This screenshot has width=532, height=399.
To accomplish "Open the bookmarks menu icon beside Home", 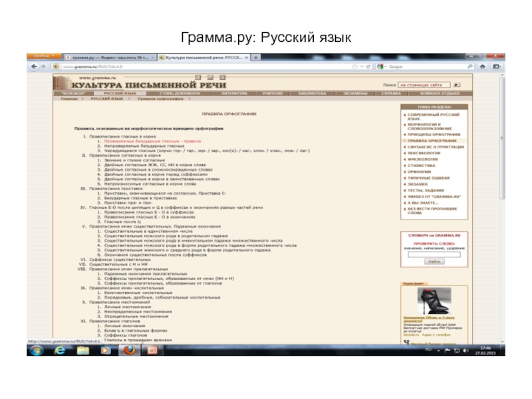I will click(x=496, y=67).
